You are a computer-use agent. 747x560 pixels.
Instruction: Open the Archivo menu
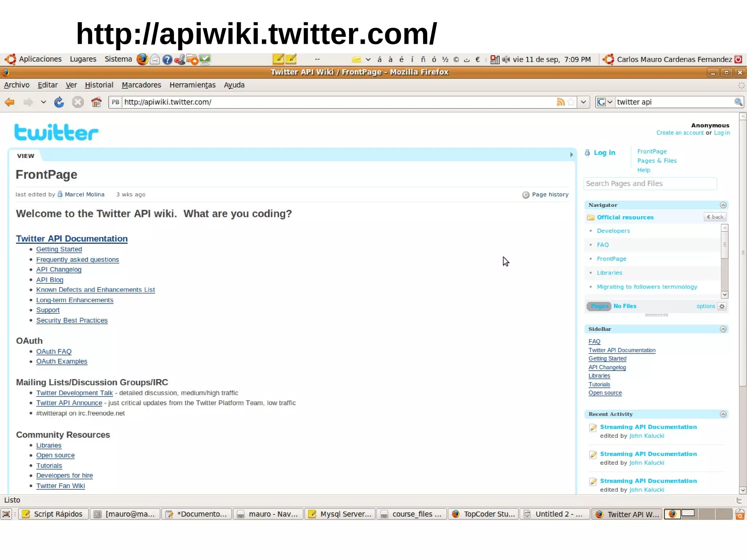17,85
